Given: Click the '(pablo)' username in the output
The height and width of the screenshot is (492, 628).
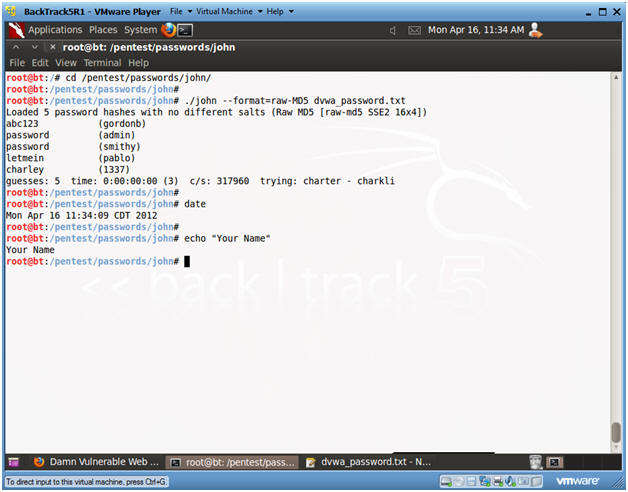Looking at the screenshot, I should coord(117,158).
